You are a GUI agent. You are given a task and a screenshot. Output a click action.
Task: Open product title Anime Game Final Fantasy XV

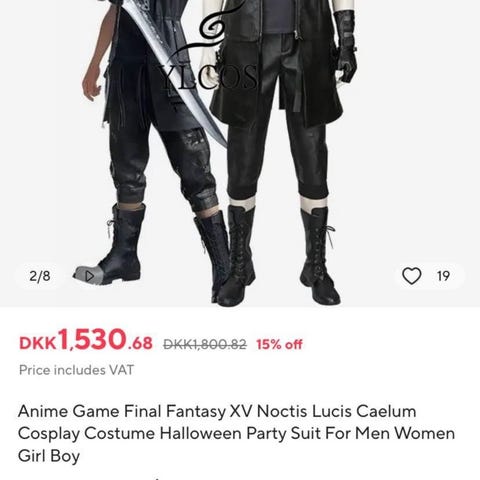coord(236,433)
